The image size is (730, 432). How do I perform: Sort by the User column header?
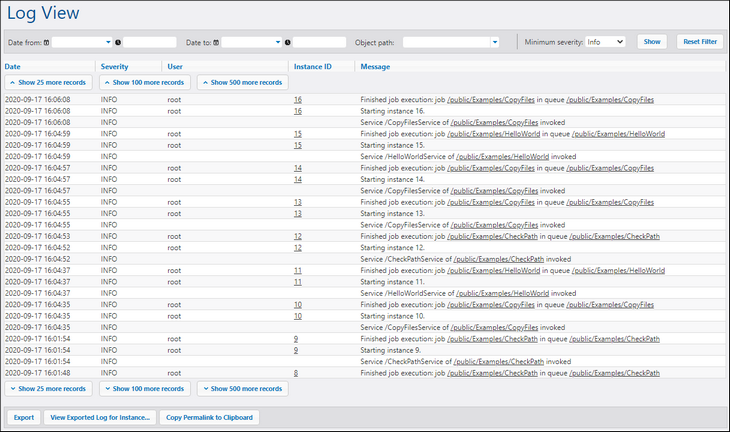pos(175,67)
